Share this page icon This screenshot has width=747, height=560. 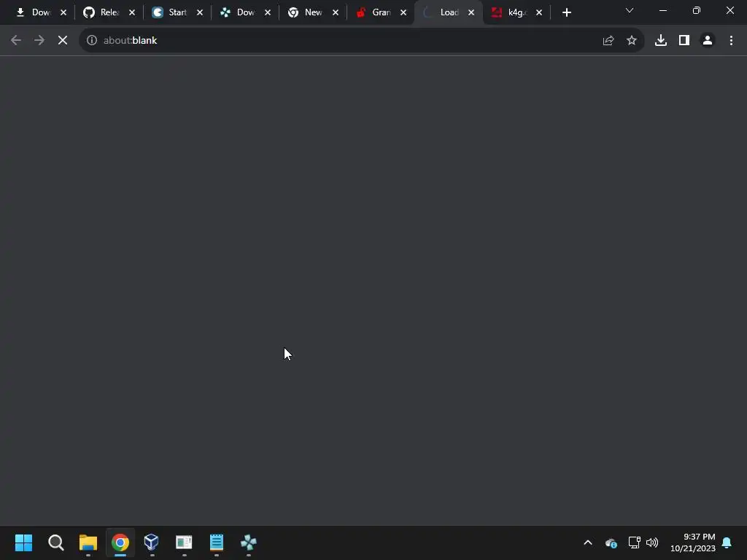tap(608, 41)
